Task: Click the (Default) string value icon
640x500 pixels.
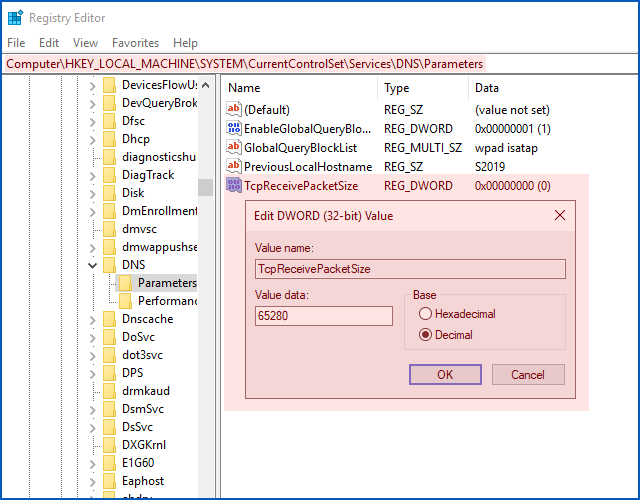Action: point(233,109)
